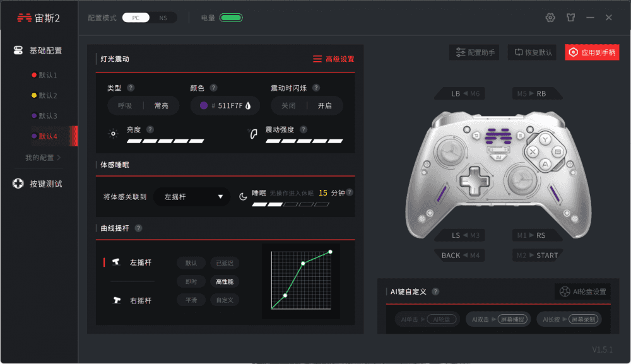Click help icon beside 曲线摇杆
The image size is (631, 364).
[138, 228]
